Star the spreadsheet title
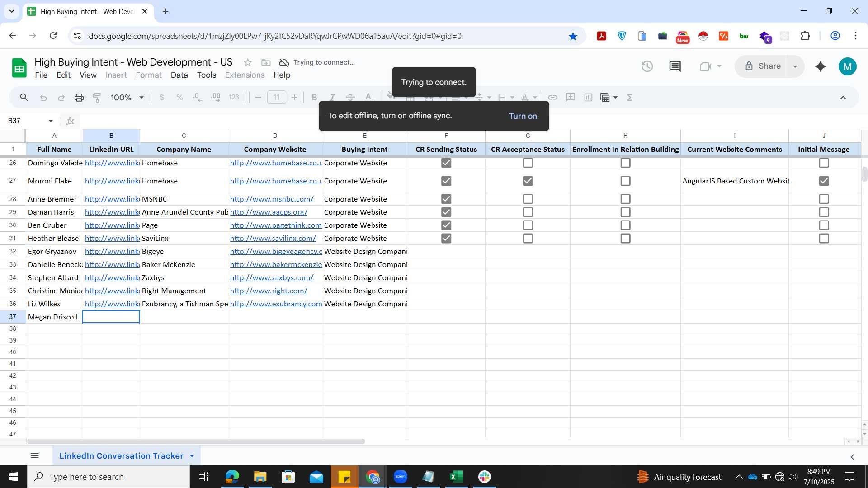Image resolution: width=868 pixels, height=488 pixels. click(247, 62)
